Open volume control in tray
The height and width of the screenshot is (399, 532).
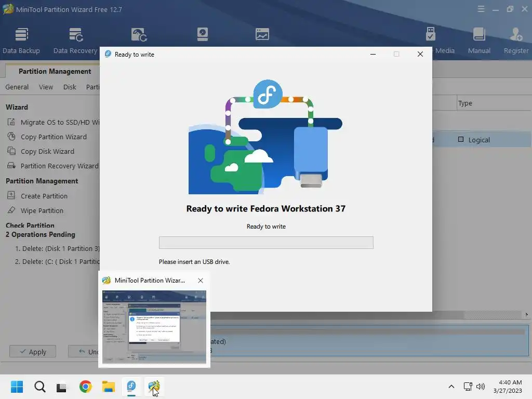tap(481, 387)
